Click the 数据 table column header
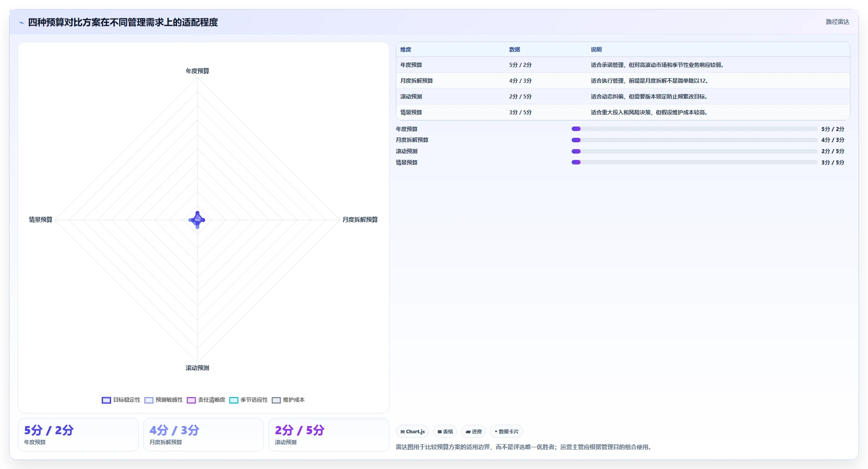The height and width of the screenshot is (469, 868). pos(515,50)
